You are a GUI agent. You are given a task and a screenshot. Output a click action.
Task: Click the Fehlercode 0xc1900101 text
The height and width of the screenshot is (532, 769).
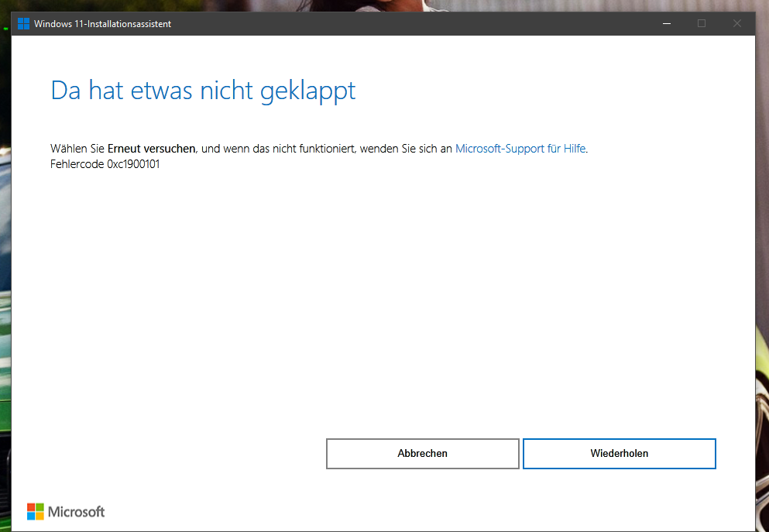tap(105, 163)
